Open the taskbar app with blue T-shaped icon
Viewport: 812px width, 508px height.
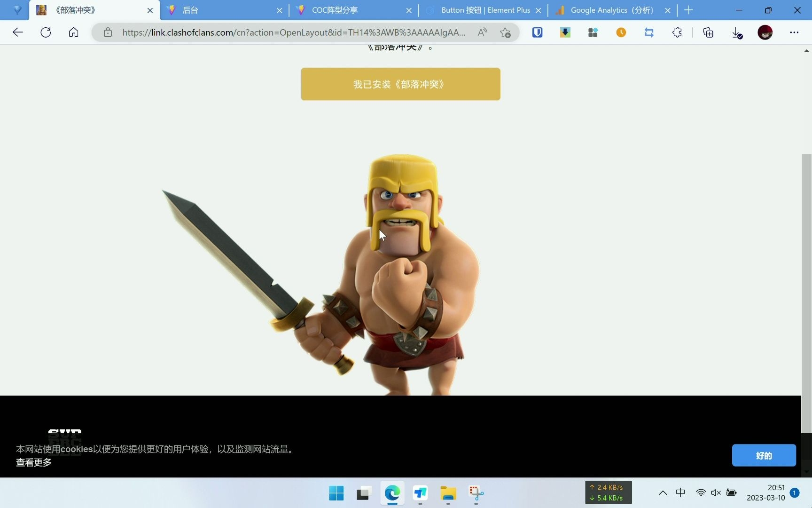pyautogui.click(x=420, y=493)
